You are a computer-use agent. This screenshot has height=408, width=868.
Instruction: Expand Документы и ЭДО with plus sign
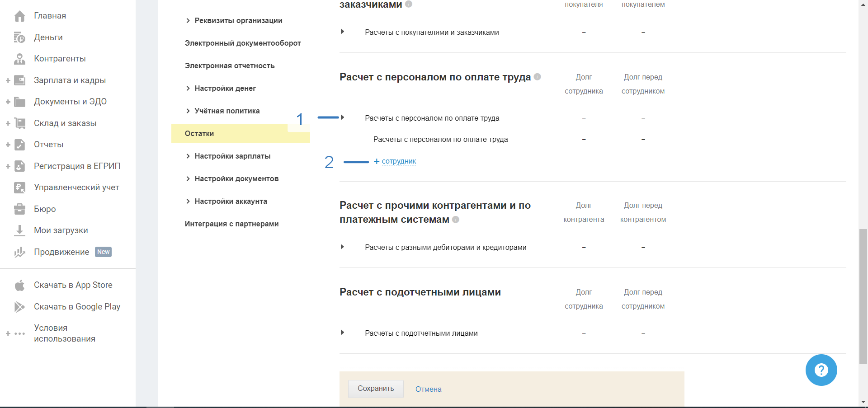click(8, 102)
